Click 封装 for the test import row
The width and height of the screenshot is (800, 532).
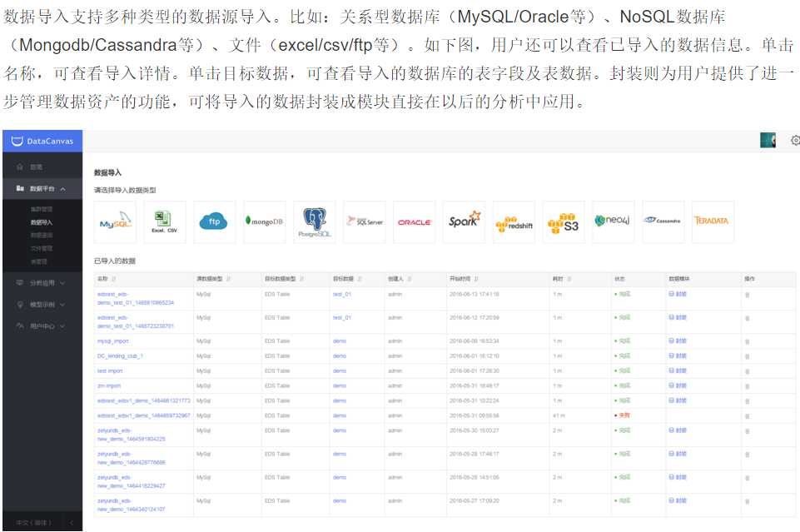[678, 370]
